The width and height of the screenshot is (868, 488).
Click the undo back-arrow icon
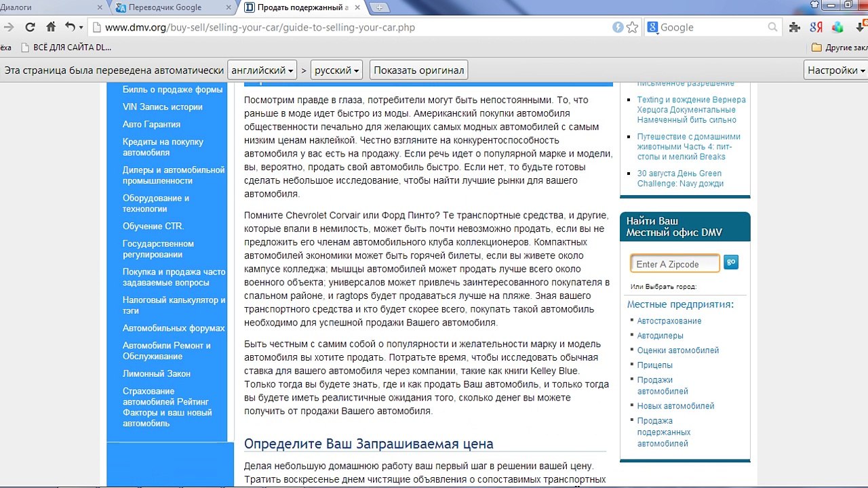[70, 27]
